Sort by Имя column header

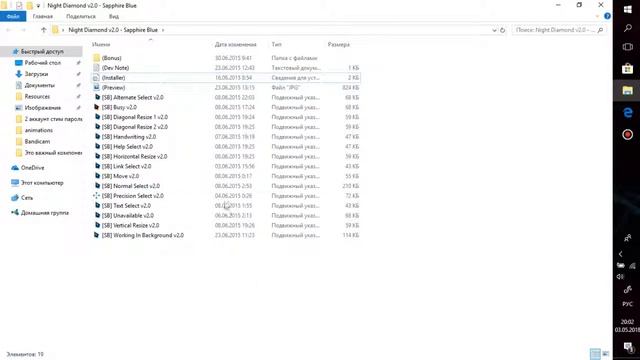tap(101, 44)
